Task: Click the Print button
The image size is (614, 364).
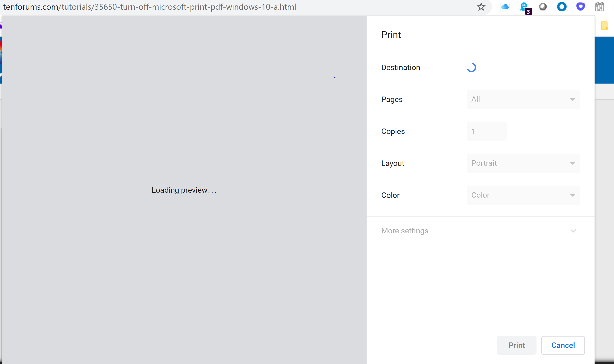Action: click(517, 345)
